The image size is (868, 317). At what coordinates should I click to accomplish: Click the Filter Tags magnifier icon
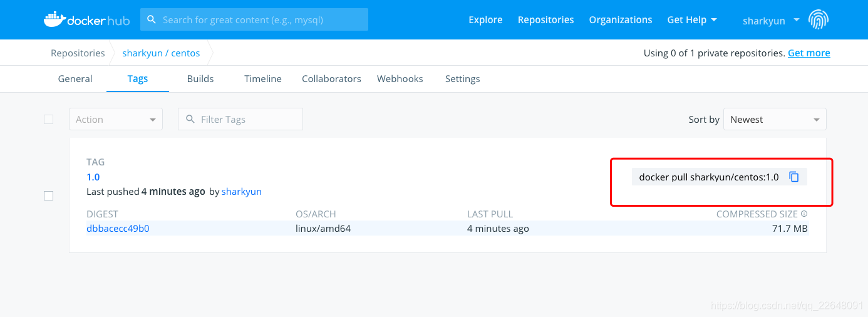190,119
